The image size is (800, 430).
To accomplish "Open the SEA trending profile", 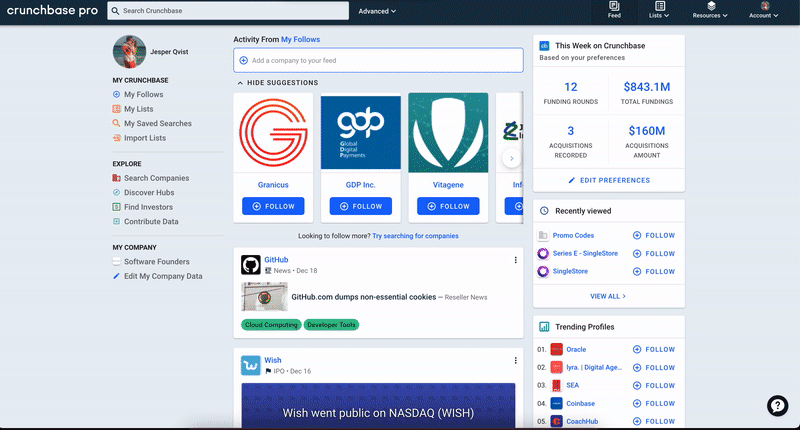I will pos(572,385).
